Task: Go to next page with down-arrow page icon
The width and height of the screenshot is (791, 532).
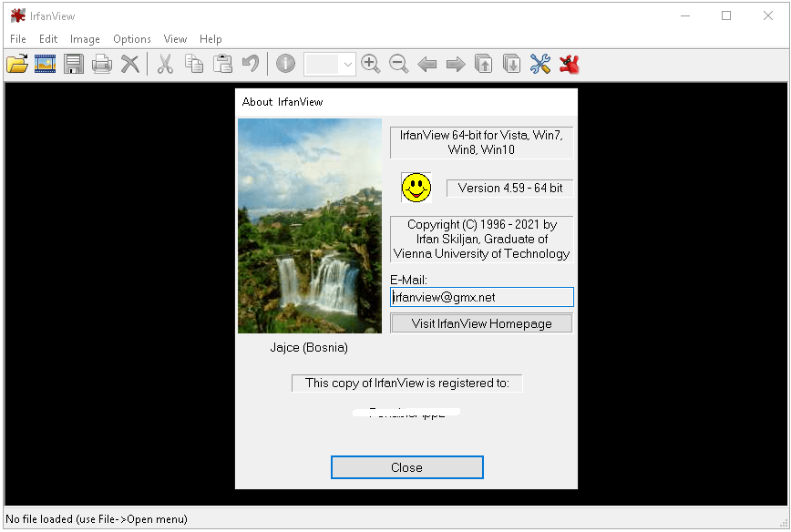Action: click(x=511, y=64)
